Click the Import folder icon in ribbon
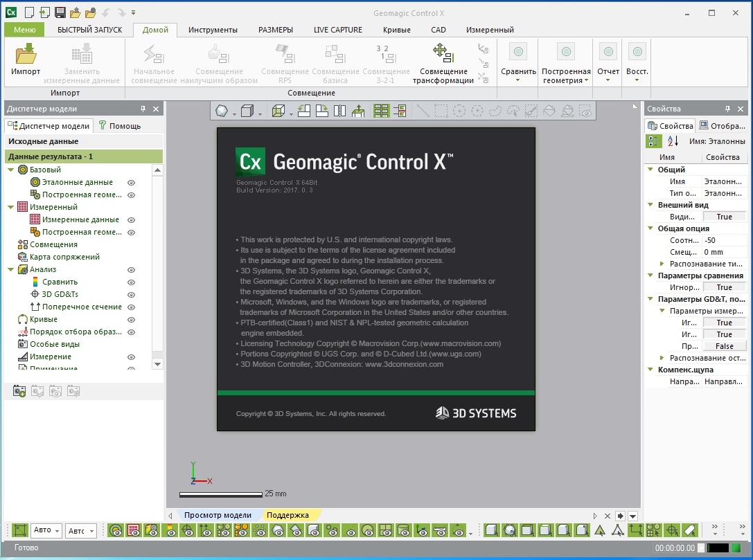This screenshot has width=753, height=560. coord(26,53)
